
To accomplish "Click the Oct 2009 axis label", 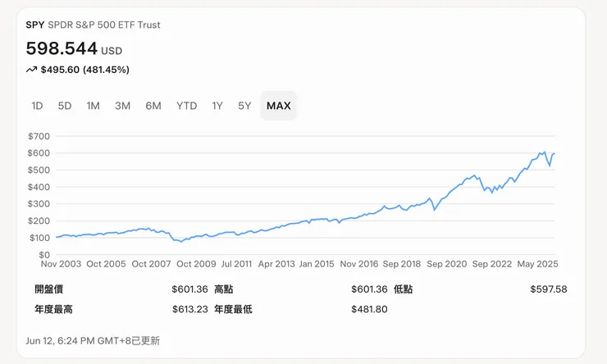I will point(196,264).
